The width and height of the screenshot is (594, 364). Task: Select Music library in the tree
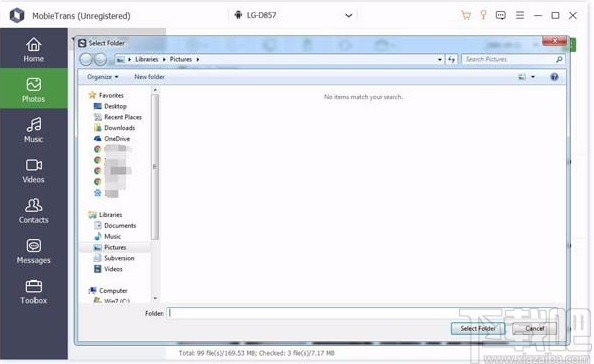click(x=112, y=236)
